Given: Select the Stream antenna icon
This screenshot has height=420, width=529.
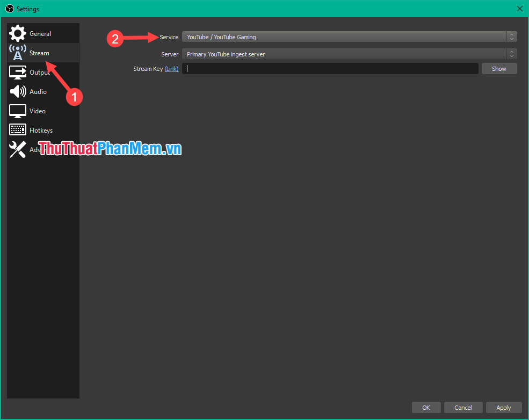Looking at the screenshot, I should coord(18,53).
